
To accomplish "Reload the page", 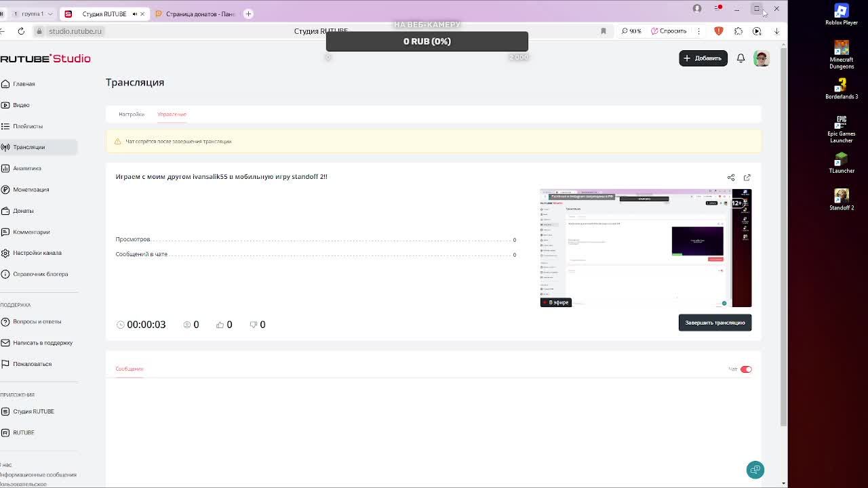I will pyautogui.click(x=21, y=31).
